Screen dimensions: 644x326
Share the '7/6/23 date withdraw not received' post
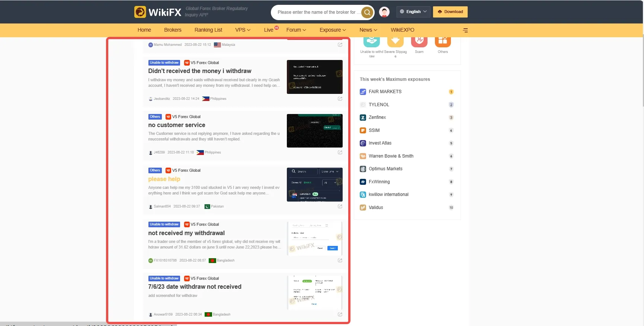click(340, 314)
